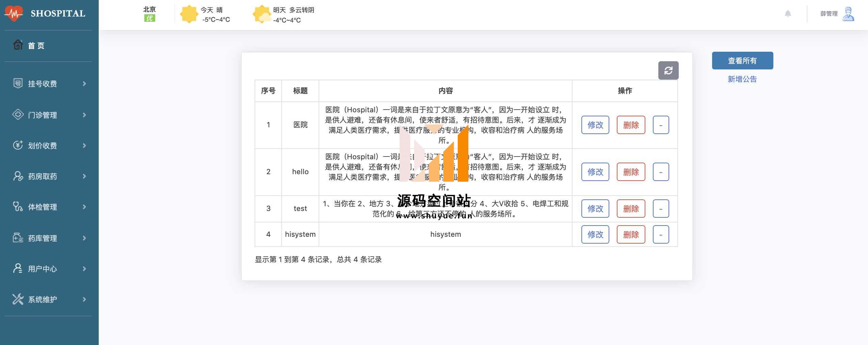The height and width of the screenshot is (345, 868).
Task: Expand 划价收费 menu chevron
Action: [84, 145]
